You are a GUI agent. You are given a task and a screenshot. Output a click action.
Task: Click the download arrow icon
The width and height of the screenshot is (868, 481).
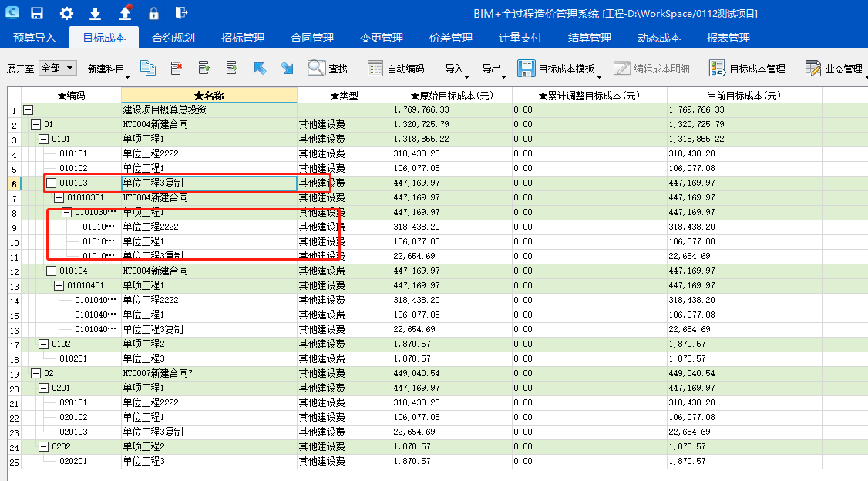pyautogui.click(x=96, y=13)
